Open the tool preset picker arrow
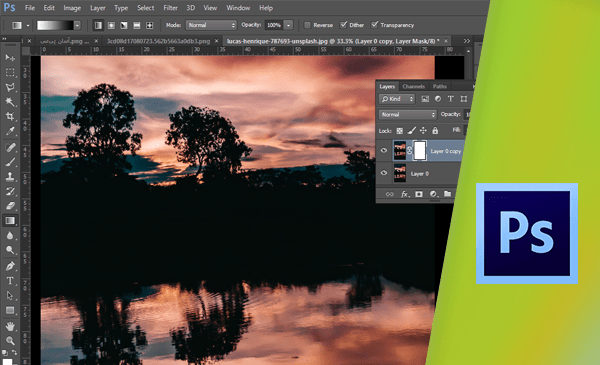600x365 pixels. click(28, 26)
